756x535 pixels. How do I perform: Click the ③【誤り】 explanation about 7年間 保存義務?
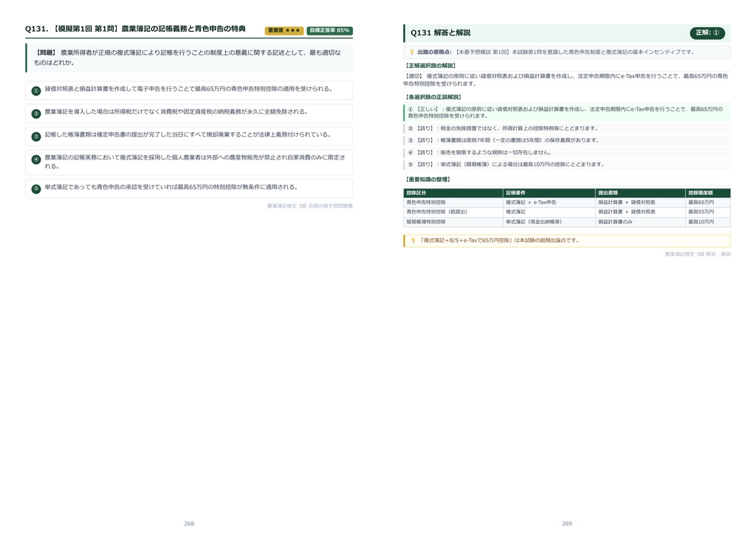567,140
